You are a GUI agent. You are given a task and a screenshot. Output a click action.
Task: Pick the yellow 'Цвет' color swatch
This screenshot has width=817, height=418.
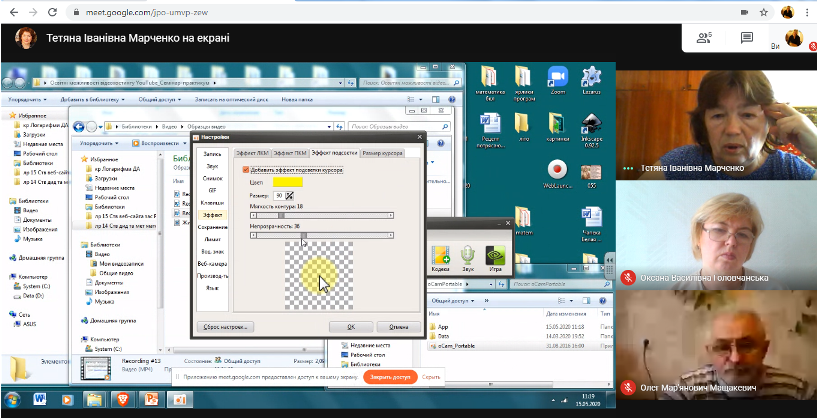click(288, 182)
